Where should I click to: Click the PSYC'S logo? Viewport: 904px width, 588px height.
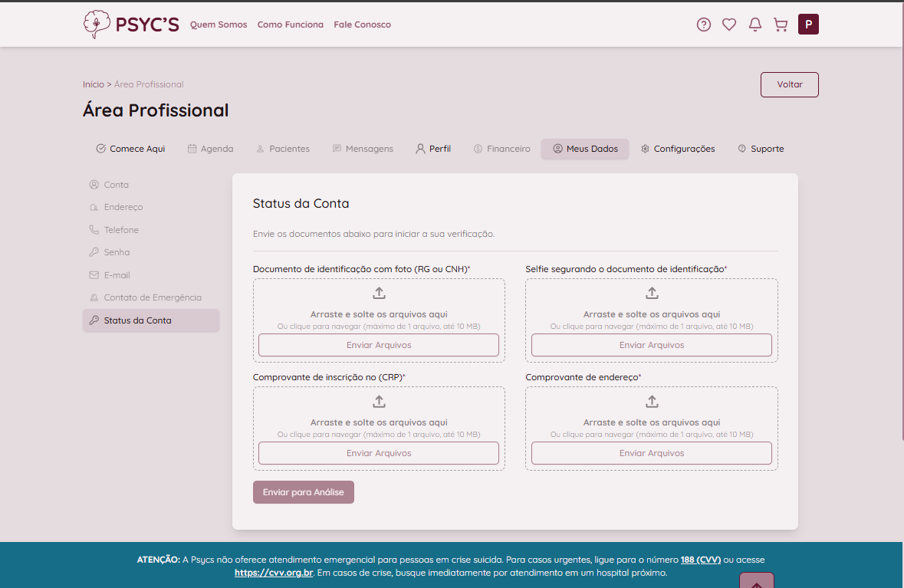[131, 25]
